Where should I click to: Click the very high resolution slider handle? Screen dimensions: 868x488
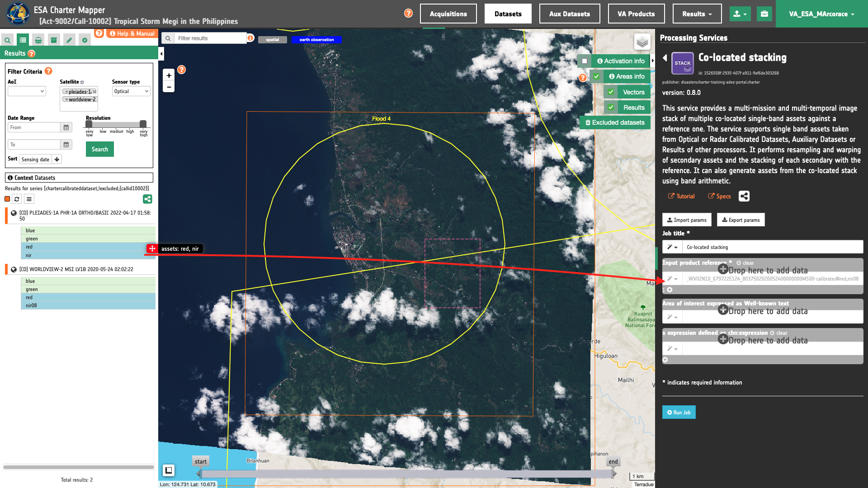coord(143,124)
